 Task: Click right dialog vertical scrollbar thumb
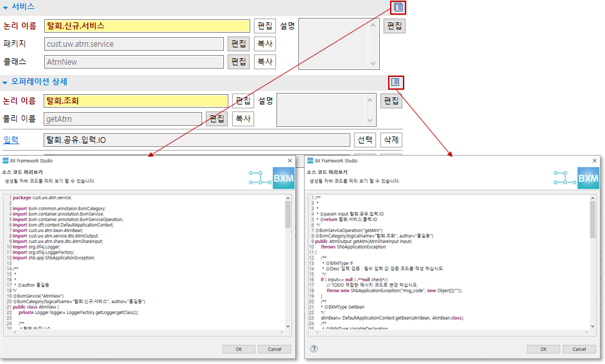coord(593,219)
